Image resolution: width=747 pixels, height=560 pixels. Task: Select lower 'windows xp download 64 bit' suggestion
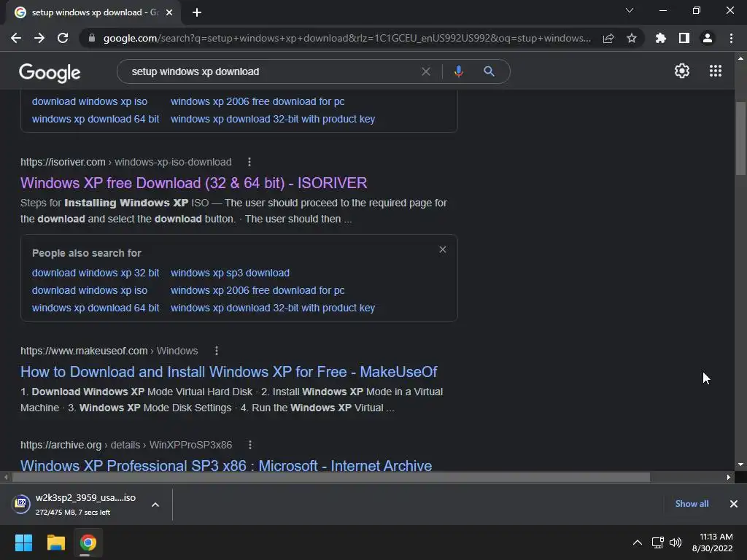point(96,308)
